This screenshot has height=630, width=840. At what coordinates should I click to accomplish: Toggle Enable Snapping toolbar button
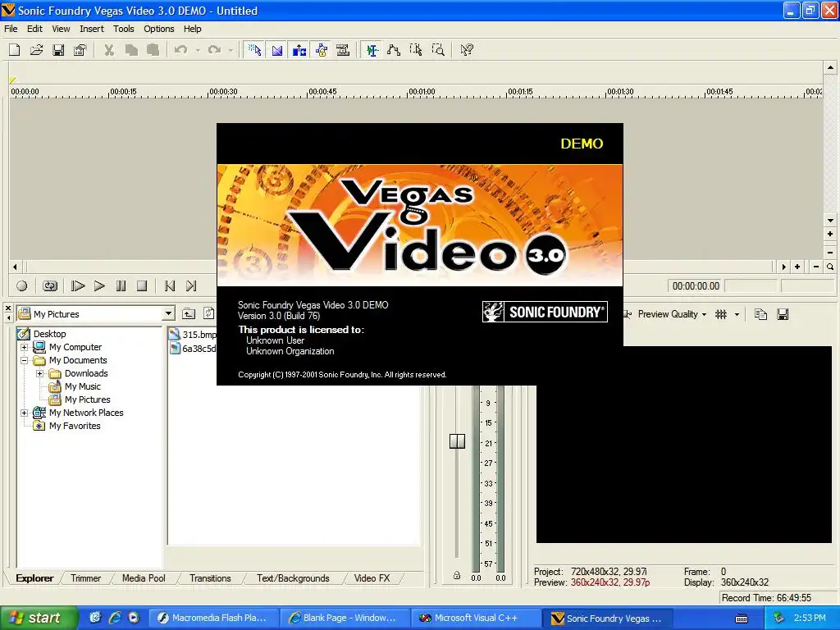(x=254, y=50)
